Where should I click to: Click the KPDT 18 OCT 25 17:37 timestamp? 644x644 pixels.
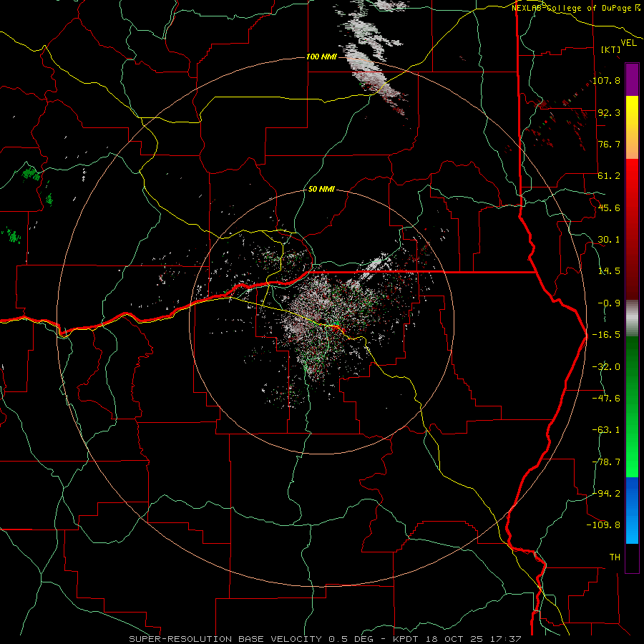tap(457, 639)
